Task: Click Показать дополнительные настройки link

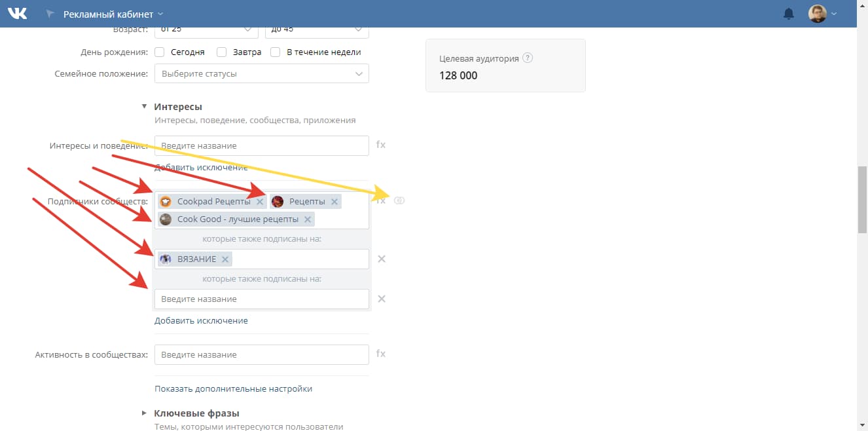Action: coord(233,388)
